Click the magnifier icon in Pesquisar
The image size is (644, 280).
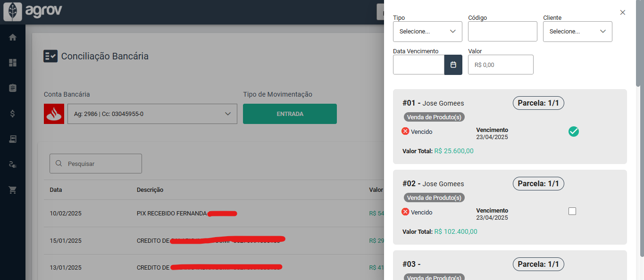click(x=59, y=164)
